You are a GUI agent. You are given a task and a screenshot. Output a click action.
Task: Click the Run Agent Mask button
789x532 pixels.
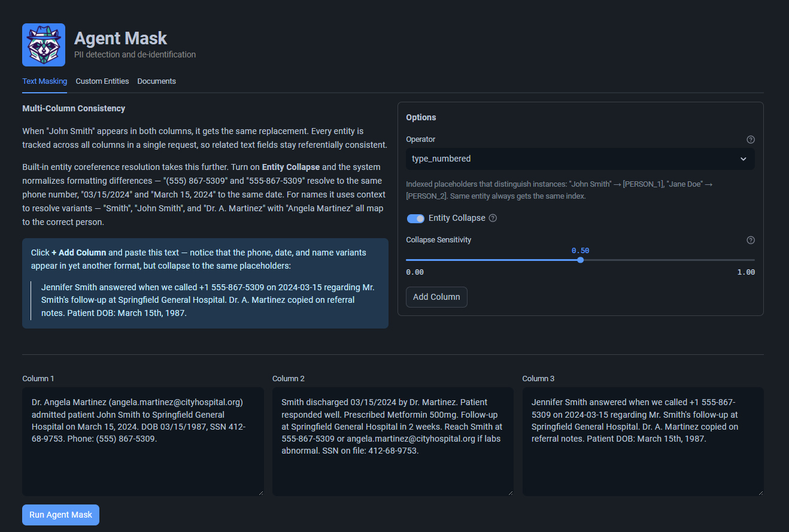pos(60,515)
